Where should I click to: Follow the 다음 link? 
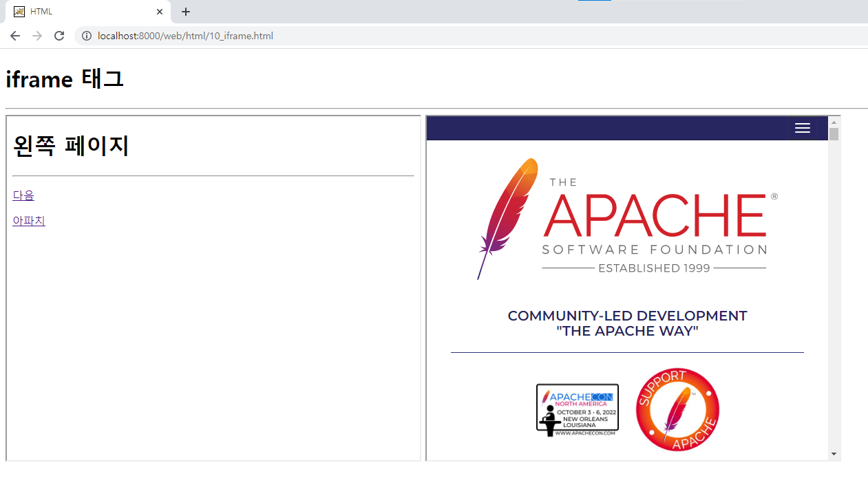[x=23, y=195]
